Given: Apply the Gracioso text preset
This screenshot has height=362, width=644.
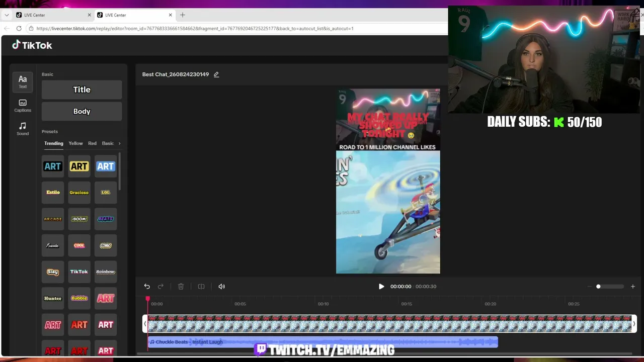Looking at the screenshot, I should pos(79,193).
